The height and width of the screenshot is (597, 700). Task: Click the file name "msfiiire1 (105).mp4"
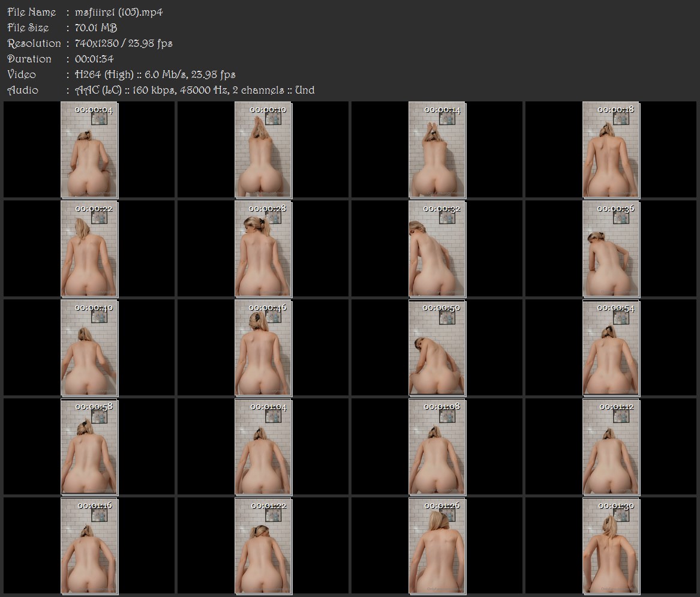pos(119,12)
